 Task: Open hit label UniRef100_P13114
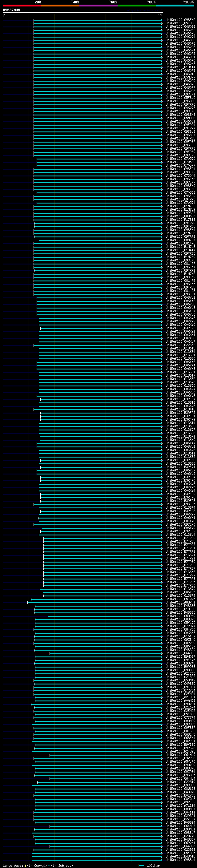click(x=180, y=67)
